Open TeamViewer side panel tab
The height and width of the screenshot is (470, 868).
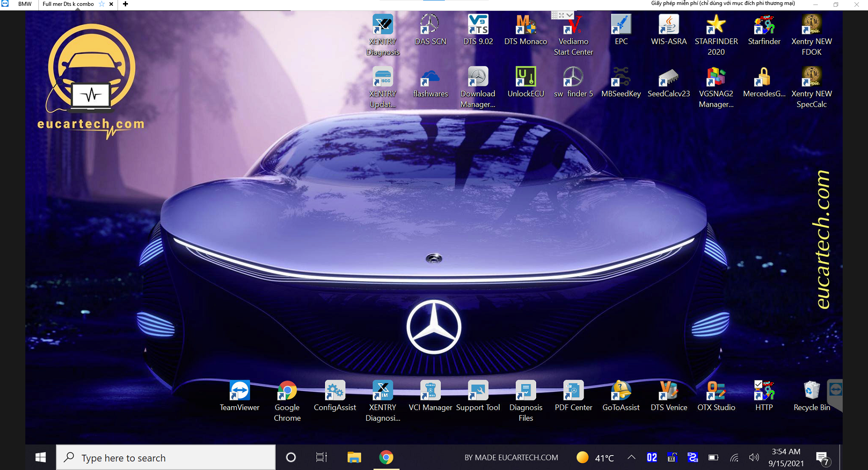point(835,394)
